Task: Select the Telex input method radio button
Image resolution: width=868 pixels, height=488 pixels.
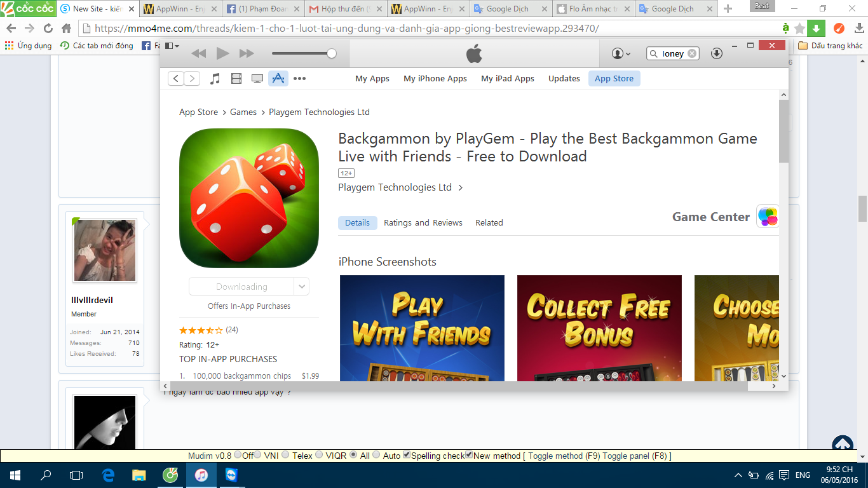Action: click(285, 455)
